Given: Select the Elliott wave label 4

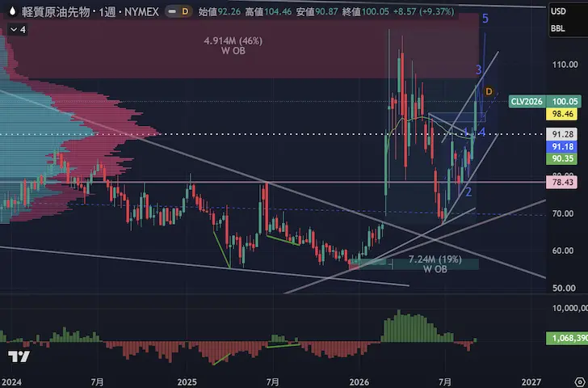Looking at the screenshot, I should tap(482, 132).
